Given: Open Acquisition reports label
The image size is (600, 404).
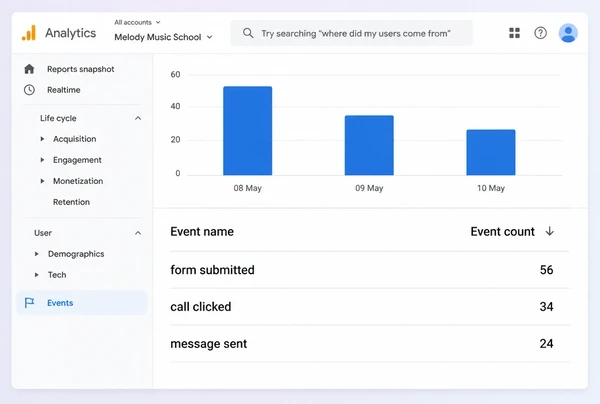Looking at the screenshot, I should tap(75, 139).
